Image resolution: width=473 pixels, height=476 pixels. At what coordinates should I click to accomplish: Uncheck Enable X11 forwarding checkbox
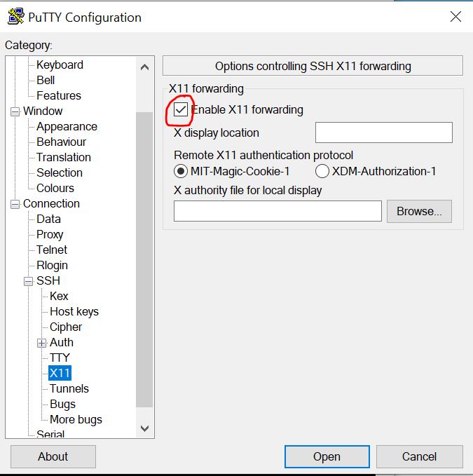181,110
